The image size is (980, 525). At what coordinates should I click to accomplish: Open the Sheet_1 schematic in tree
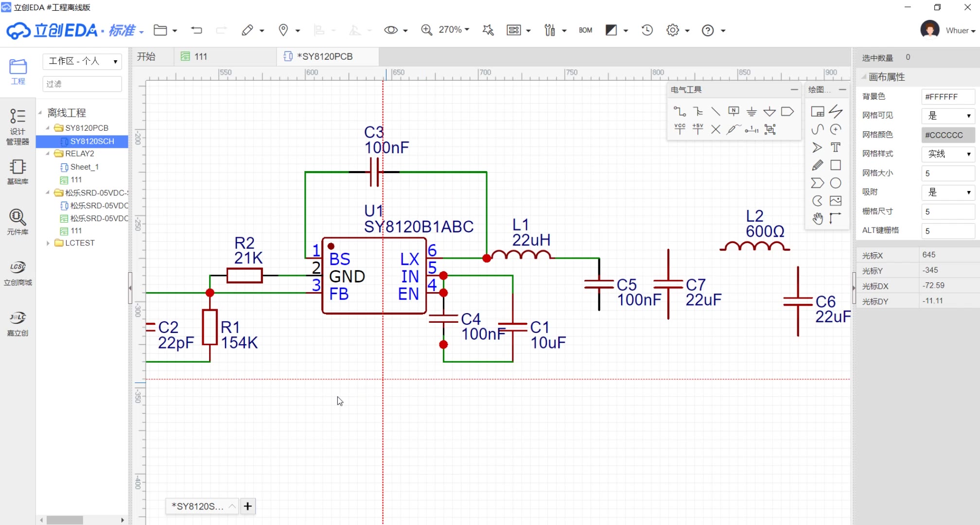point(84,167)
